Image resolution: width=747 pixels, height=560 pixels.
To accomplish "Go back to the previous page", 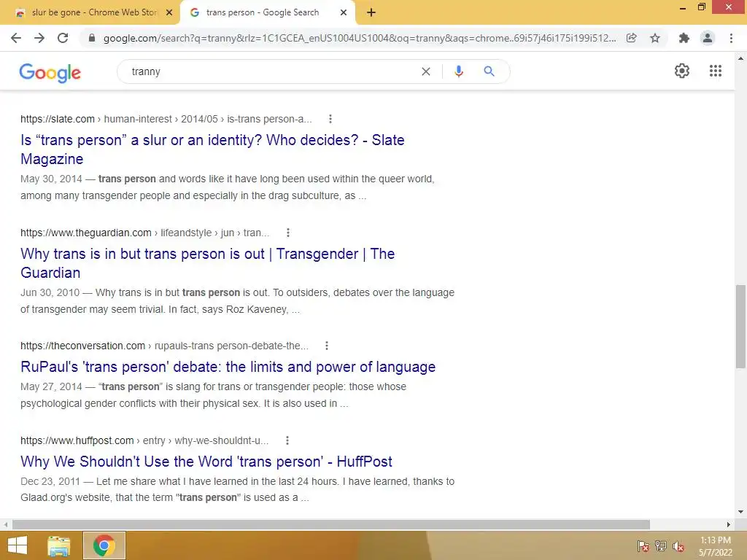I will tap(16, 38).
